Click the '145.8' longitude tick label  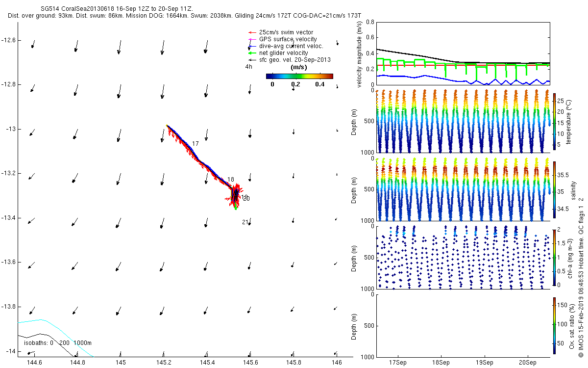(293, 362)
